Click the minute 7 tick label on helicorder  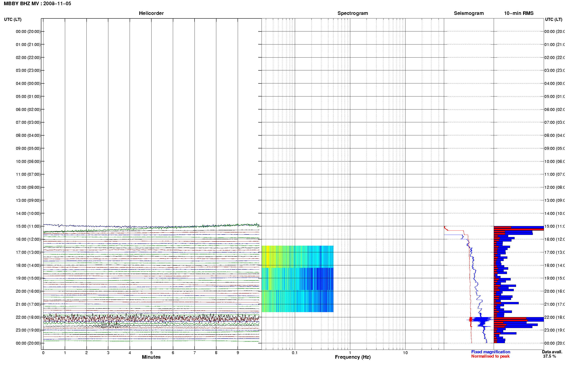tap(195, 353)
